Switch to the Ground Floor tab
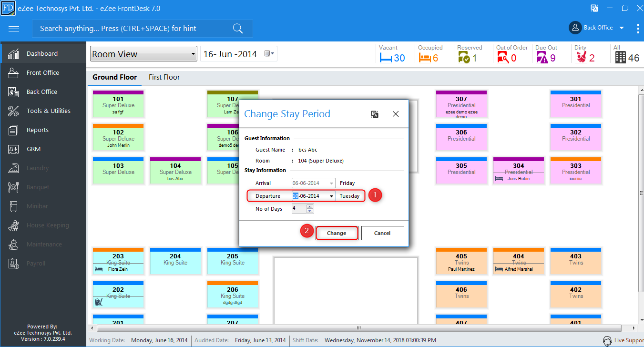Viewport: 644px width, 347px height. pos(114,77)
